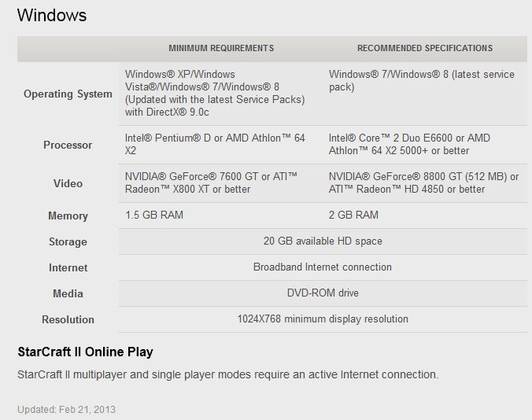The height and width of the screenshot is (420, 532).
Task: Click the Operating System row label
Action: click(68, 94)
